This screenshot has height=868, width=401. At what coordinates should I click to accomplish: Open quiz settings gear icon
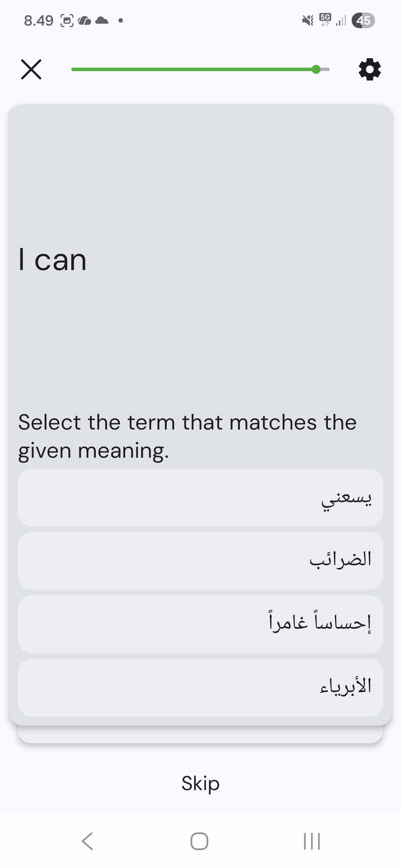(x=369, y=69)
